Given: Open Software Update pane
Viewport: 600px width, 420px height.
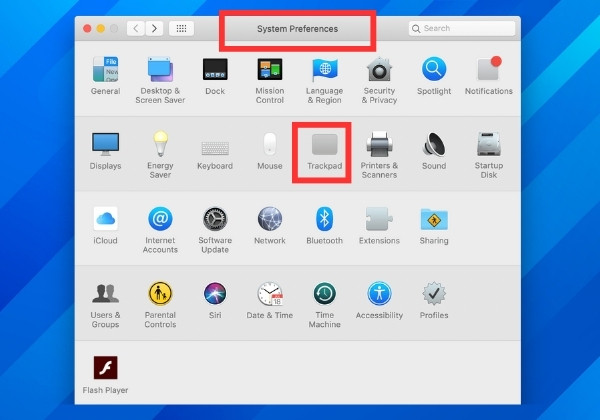Looking at the screenshot, I should [x=215, y=230].
